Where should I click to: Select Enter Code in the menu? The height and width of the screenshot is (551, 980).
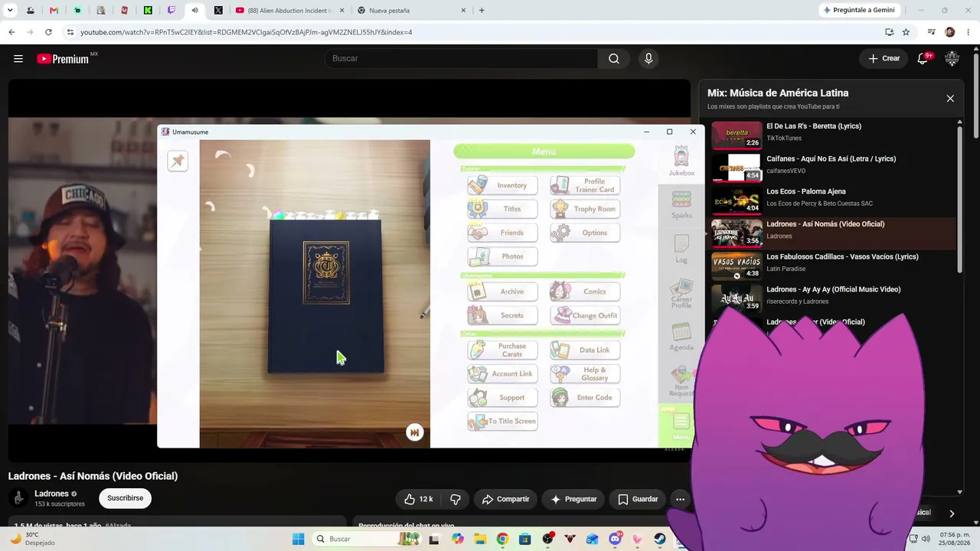[x=585, y=397]
